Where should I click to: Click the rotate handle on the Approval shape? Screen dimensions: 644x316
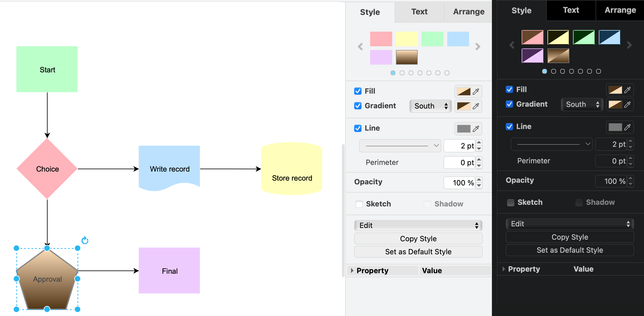85,240
